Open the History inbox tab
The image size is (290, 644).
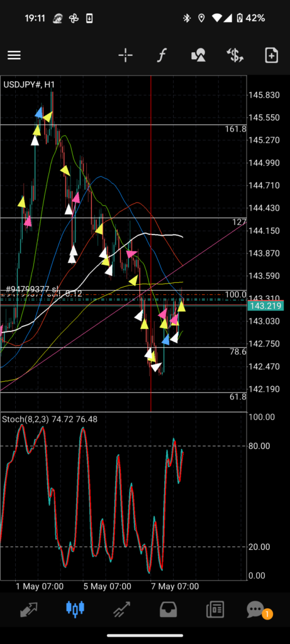168,609
